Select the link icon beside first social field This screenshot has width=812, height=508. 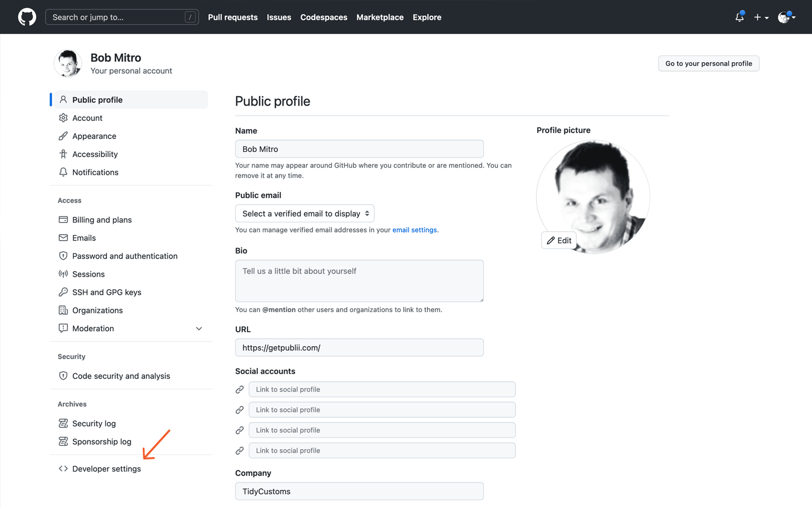click(240, 389)
